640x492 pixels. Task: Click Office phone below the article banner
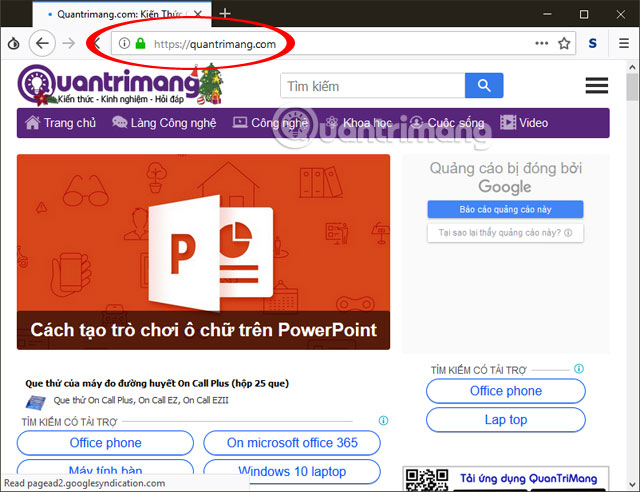(x=105, y=443)
